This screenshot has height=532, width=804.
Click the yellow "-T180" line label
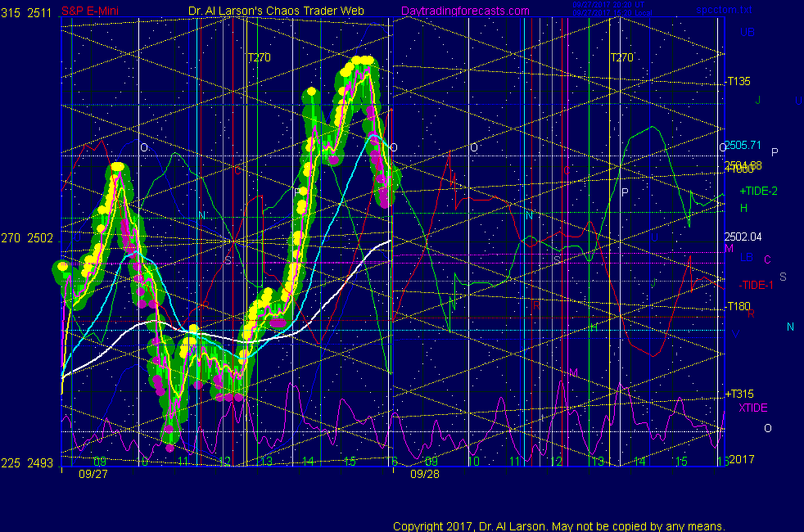pos(738,306)
